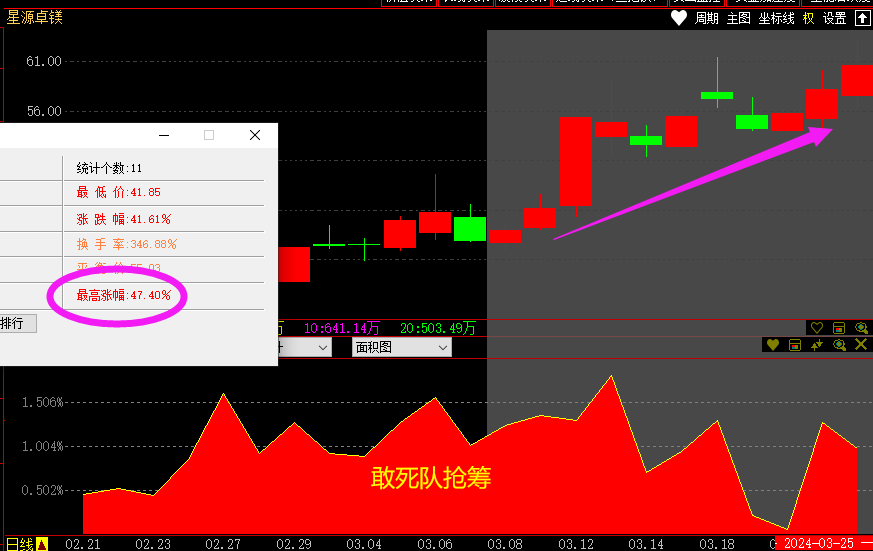Open the 主图 main chart menu
This screenshot has height=551, width=873.
click(739, 18)
